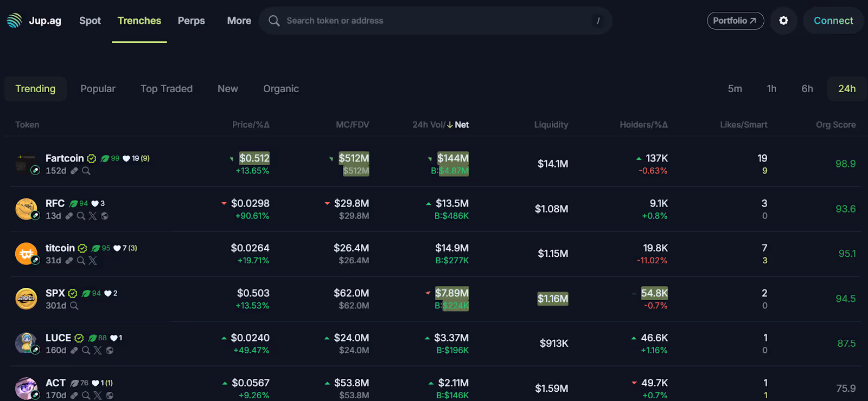Click SPX's $0.503 price

point(253,293)
